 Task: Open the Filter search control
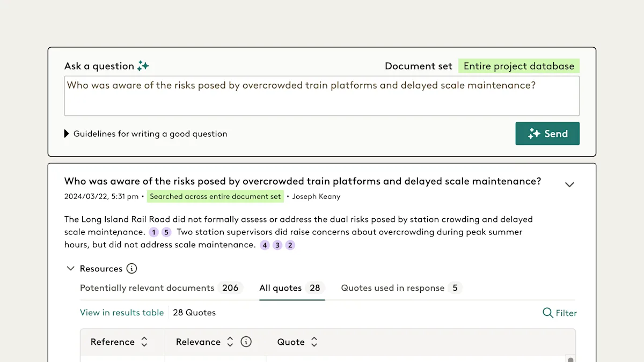(x=560, y=313)
